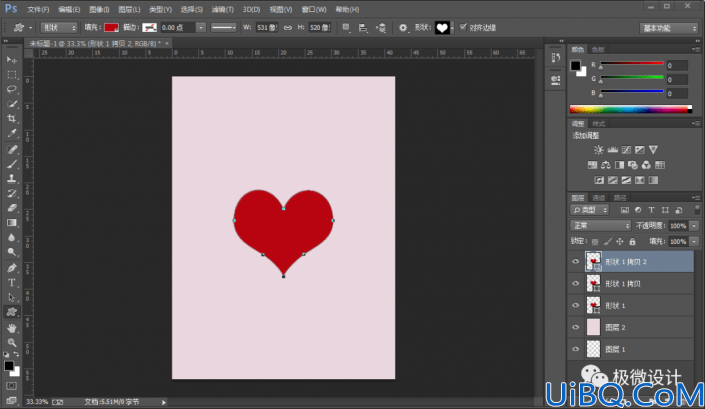Toggle the layer filter switch
Image resolution: width=705 pixels, height=409 pixels.
pyautogui.click(x=697, y=210)
